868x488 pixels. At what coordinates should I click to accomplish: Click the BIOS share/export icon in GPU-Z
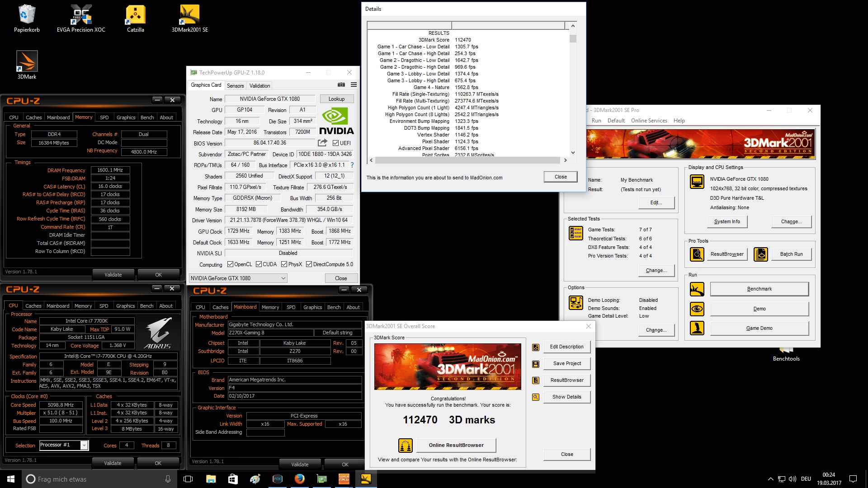point(322,143)
